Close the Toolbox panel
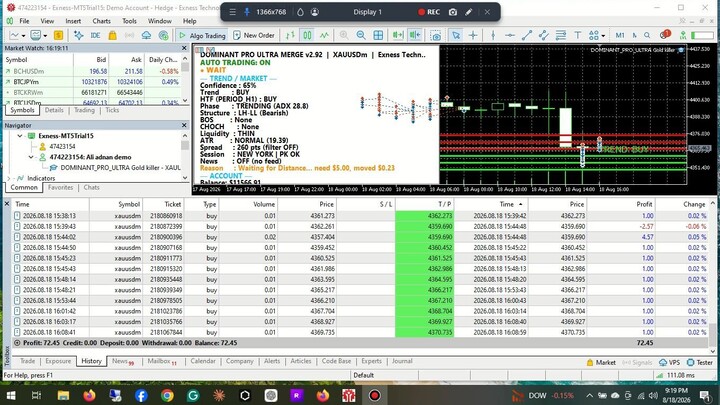The image size is (720, 405). [x=6, y=203]
